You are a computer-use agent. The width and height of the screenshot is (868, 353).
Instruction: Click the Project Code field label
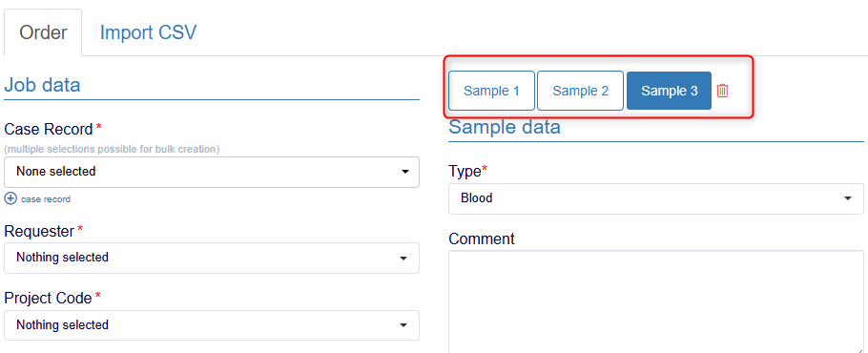48,299
